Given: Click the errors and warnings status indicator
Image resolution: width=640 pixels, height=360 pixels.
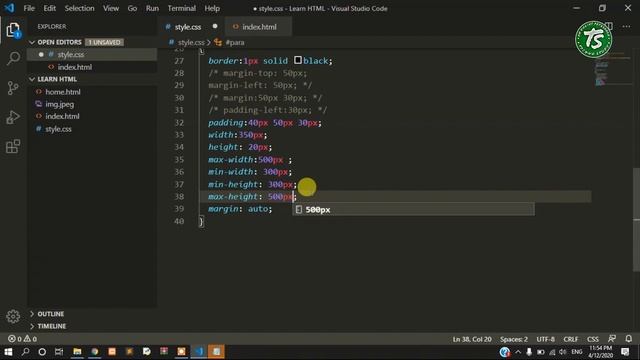Looking at the screenshot, I should coord(22,339).
